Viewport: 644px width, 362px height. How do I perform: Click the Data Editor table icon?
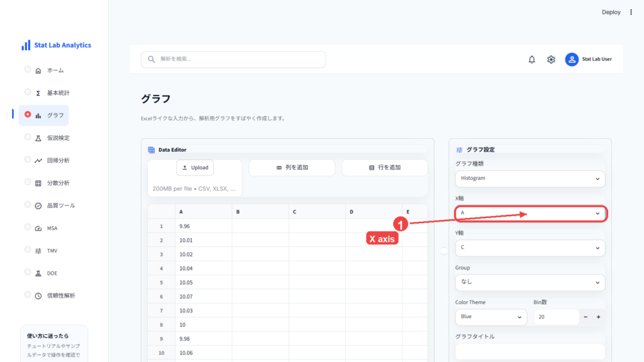coord(151,150)
